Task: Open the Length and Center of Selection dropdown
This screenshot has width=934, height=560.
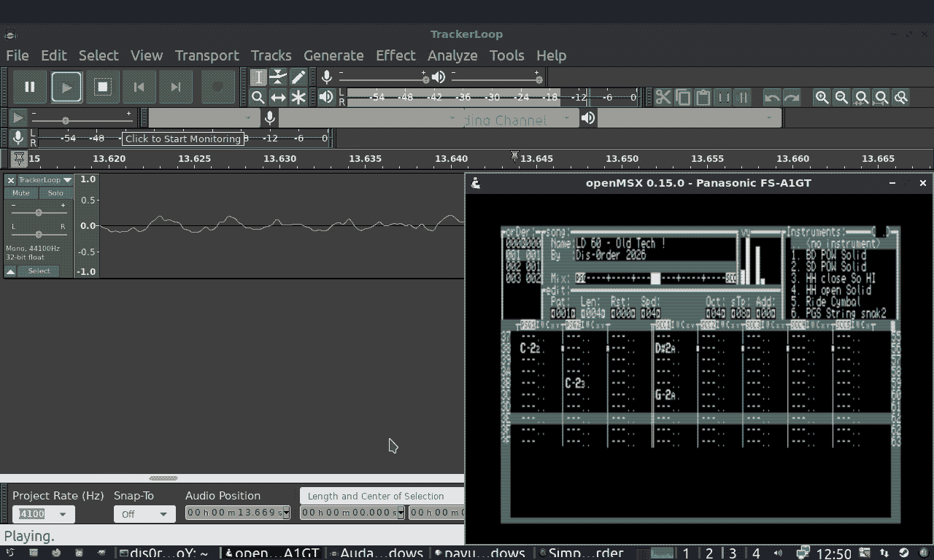Action: click(382, 497)
